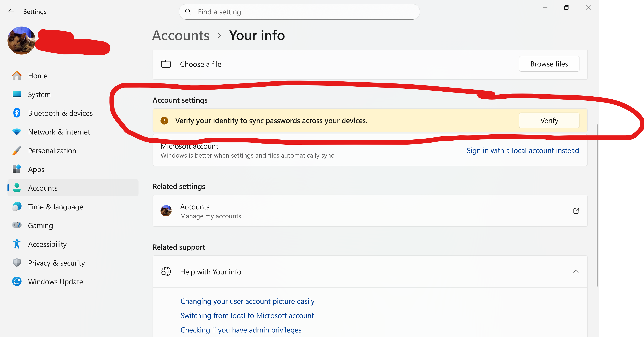Screen dimensions: 644x337
Task: Open Accessibility via its figure icon
Action: coord(17,244)
